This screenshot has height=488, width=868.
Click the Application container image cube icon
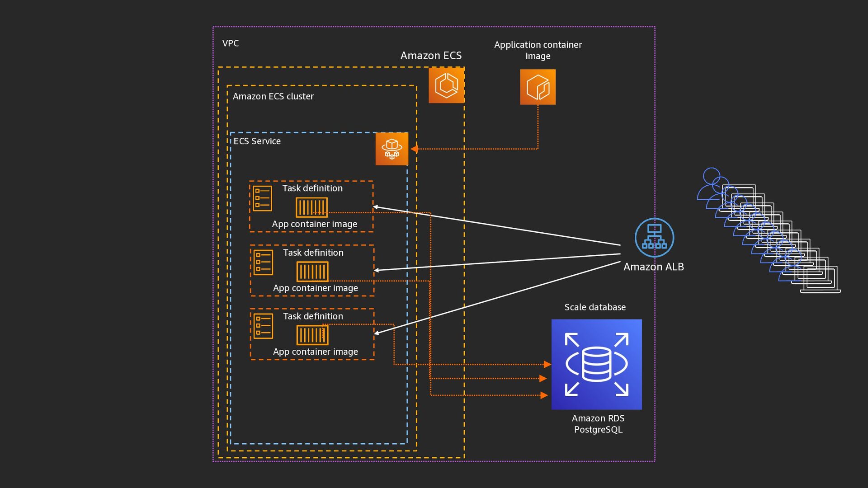coord(538,87)
